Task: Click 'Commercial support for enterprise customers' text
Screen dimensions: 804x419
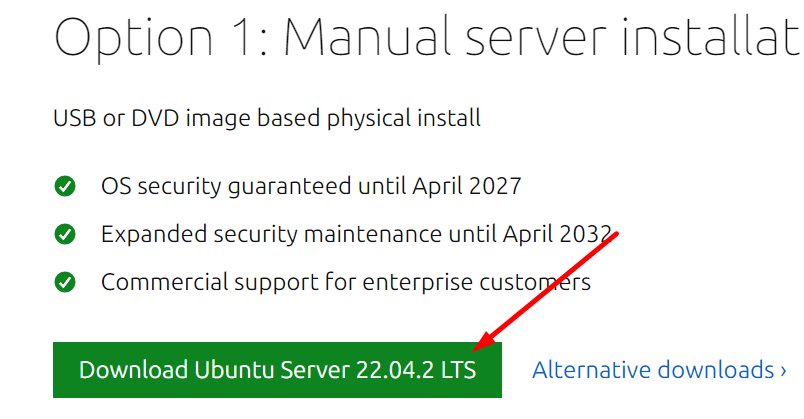Action: 346,282
